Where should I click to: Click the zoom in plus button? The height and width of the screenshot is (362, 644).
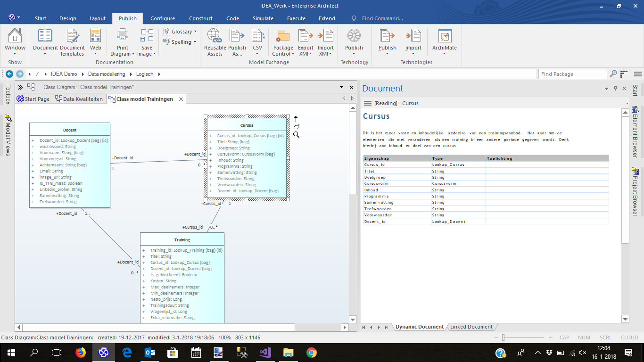pyautogui.click(x=551, y=337)
